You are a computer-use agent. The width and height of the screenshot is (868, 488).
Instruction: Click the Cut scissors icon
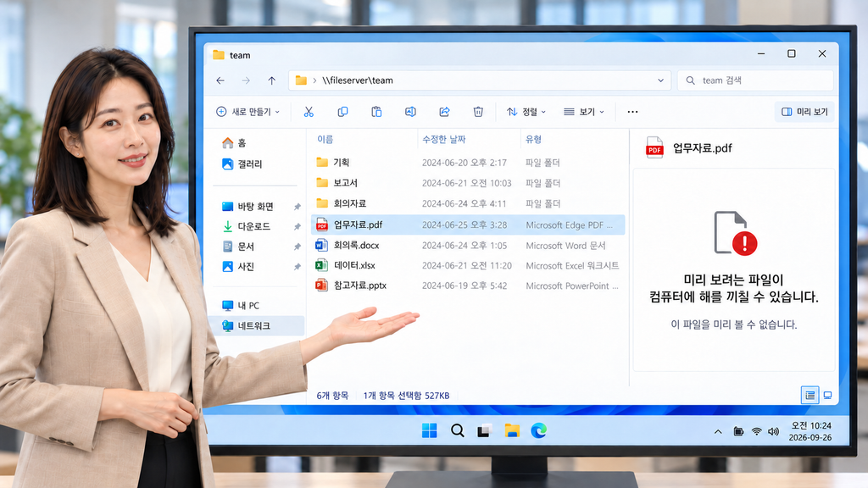tap(309, 112)
